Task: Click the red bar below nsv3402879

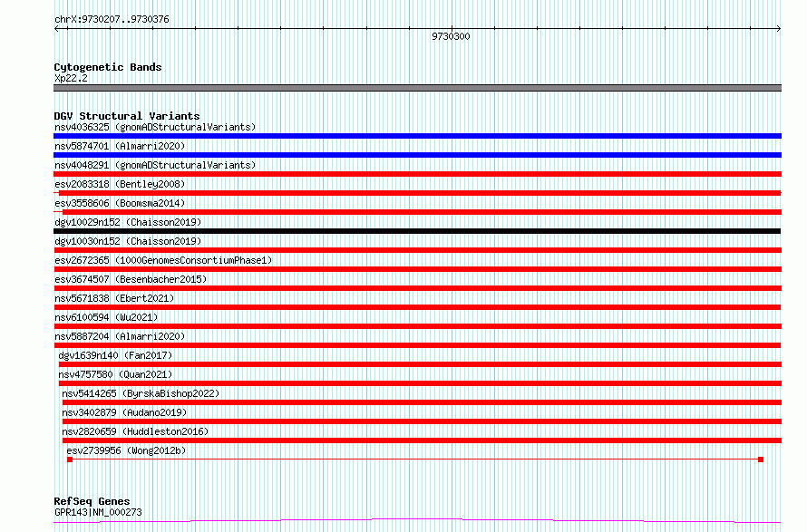Action: click(422, 421)
